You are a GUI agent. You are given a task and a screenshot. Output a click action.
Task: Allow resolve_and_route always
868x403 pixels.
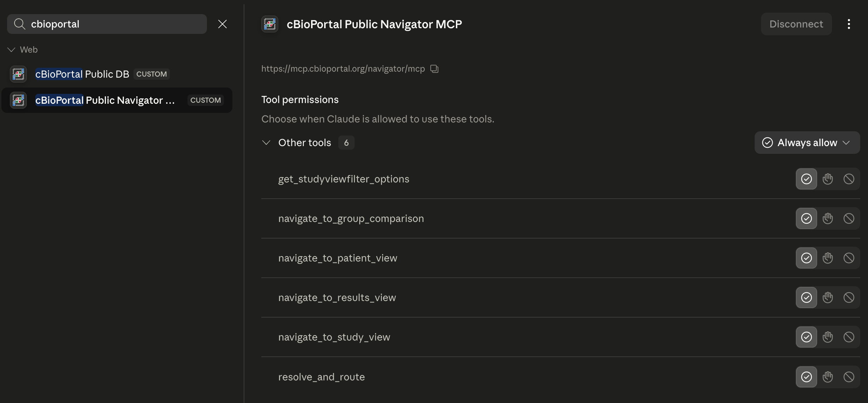pos(807,377)
